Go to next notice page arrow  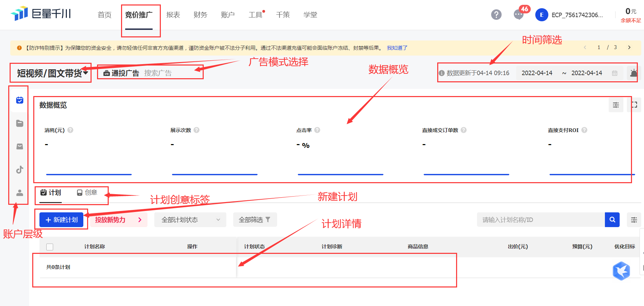(x=629, y=47)
